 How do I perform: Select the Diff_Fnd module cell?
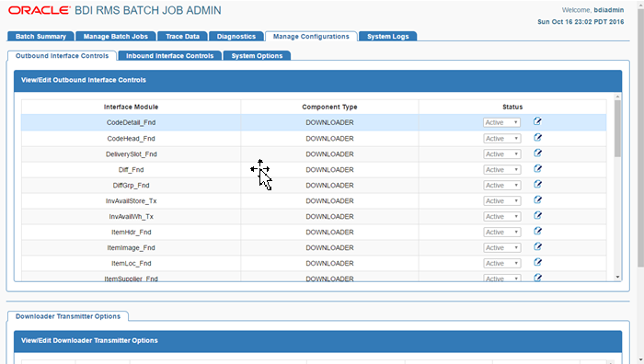[131, 170]
